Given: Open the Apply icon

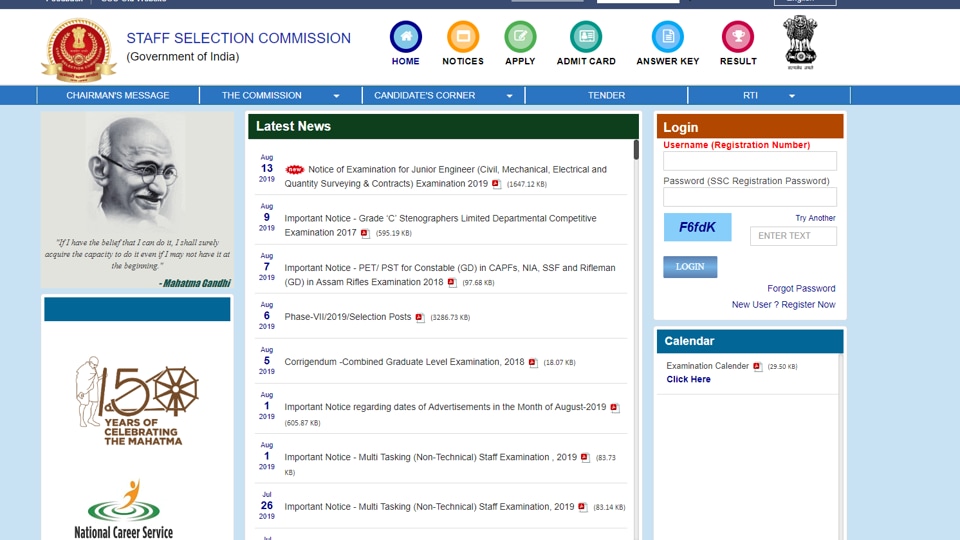Looking at the screenshot, I should (520, 37).
